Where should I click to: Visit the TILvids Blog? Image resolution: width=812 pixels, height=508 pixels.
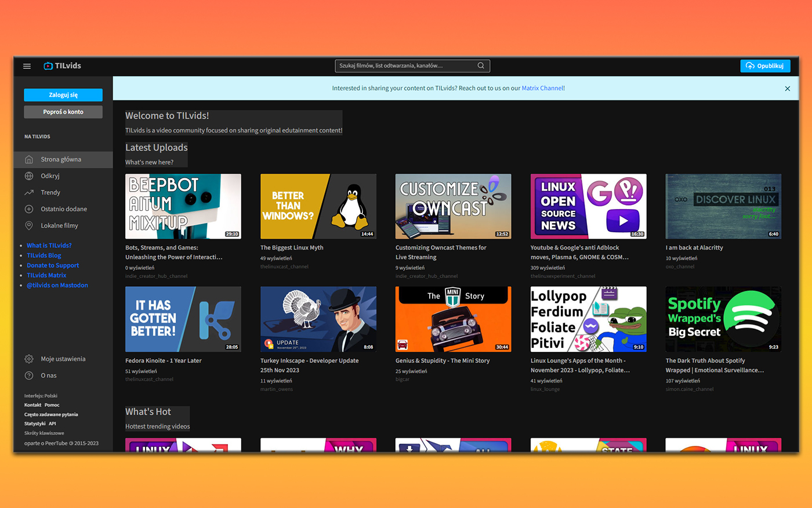coord(43,255)
